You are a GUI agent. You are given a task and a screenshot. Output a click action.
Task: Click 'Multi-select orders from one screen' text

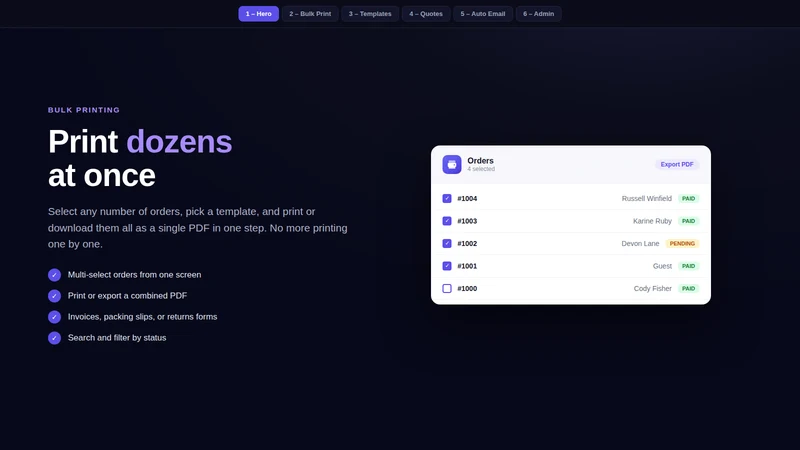[135, 274]
